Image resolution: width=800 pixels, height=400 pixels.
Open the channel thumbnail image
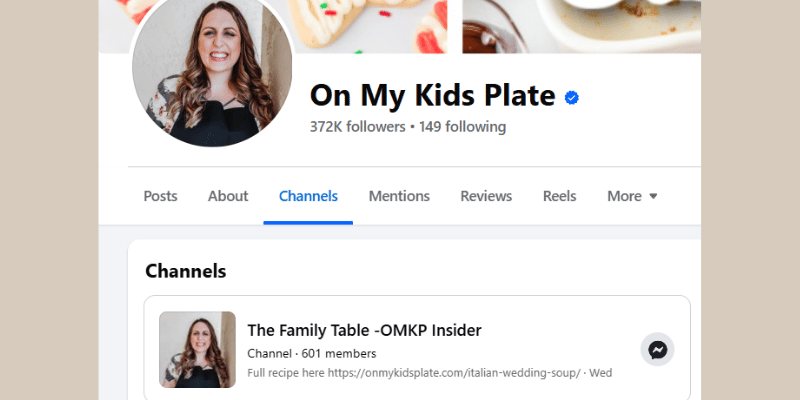[197, 349]
